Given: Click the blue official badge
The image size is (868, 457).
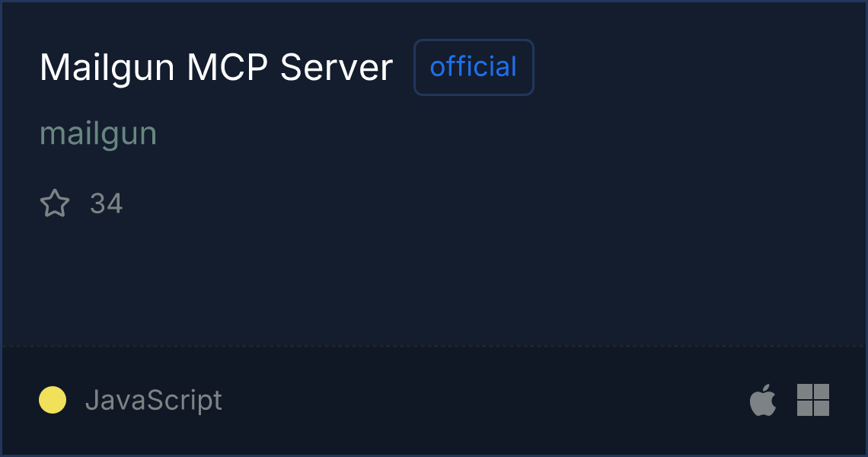Looking at the screenshot, I should 474,67.
